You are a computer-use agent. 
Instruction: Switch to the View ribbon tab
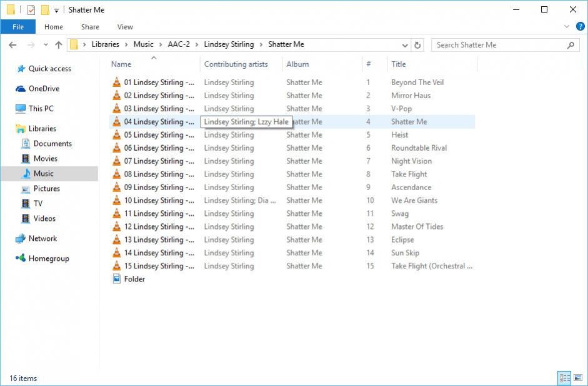pyautogui.click(x=125, y=27)
